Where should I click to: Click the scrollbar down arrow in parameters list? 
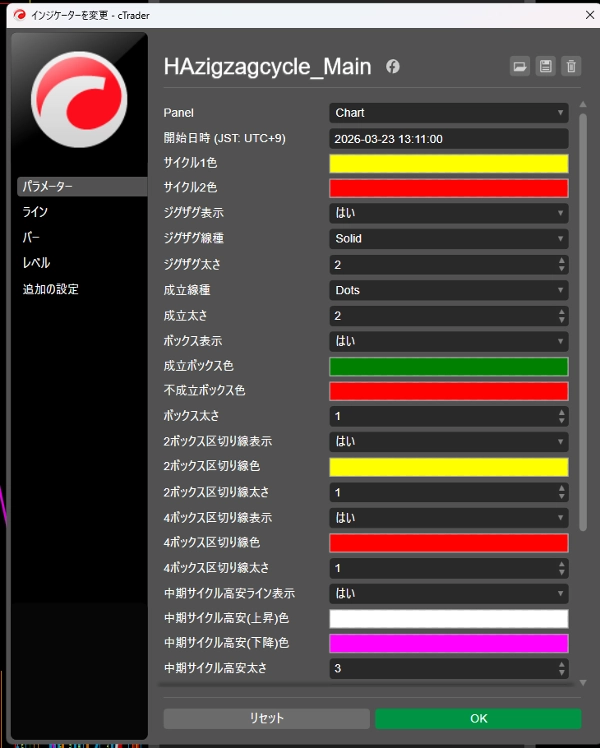583,683
